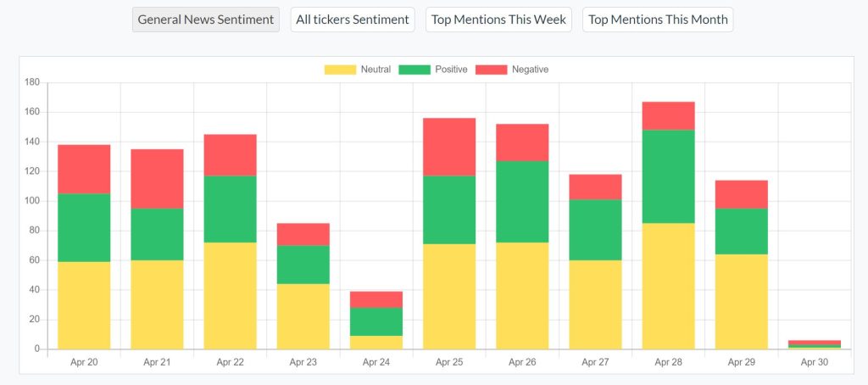Click the Apr 28 green positive bar segment
The image size is (868, 385).
click(x=668, y=176)
